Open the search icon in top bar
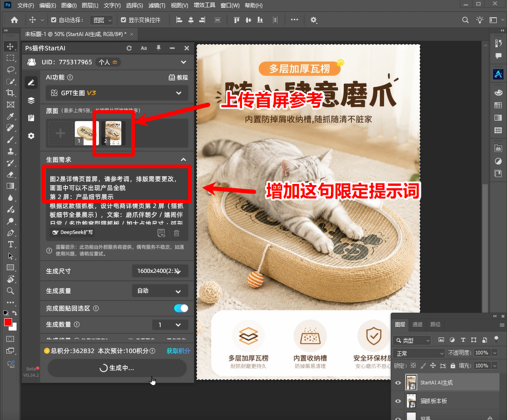Viewport: 507px width, 420px height. pos(465,20)
